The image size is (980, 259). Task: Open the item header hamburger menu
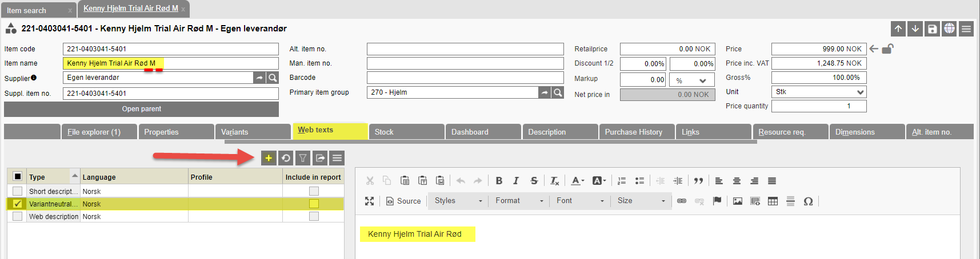[x=966, y=29]
